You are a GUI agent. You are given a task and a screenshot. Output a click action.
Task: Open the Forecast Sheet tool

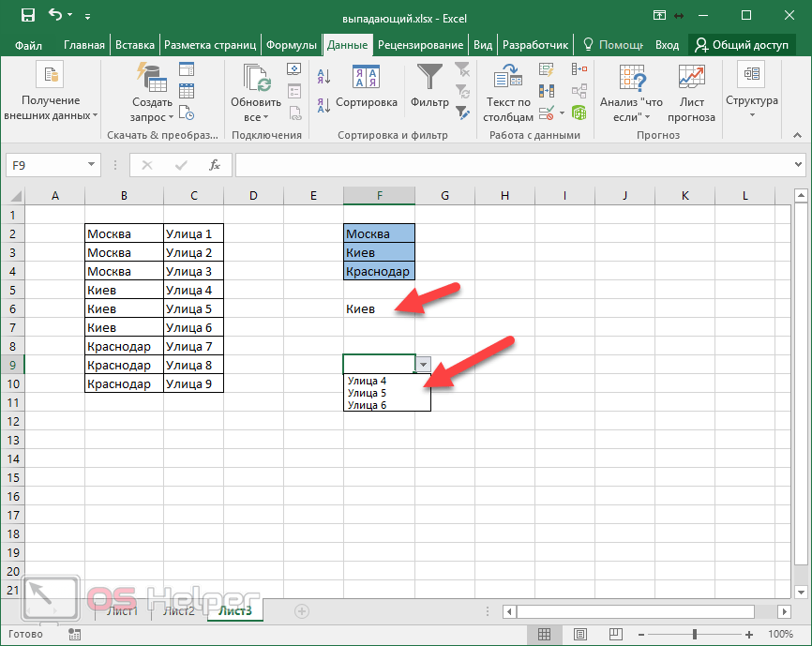coord(691,94)
